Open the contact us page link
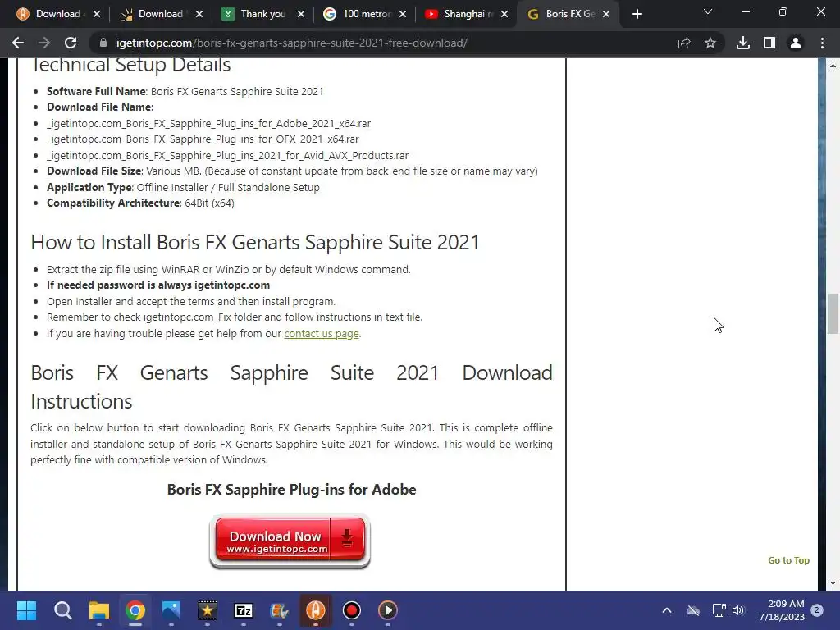 pos(322,333)
